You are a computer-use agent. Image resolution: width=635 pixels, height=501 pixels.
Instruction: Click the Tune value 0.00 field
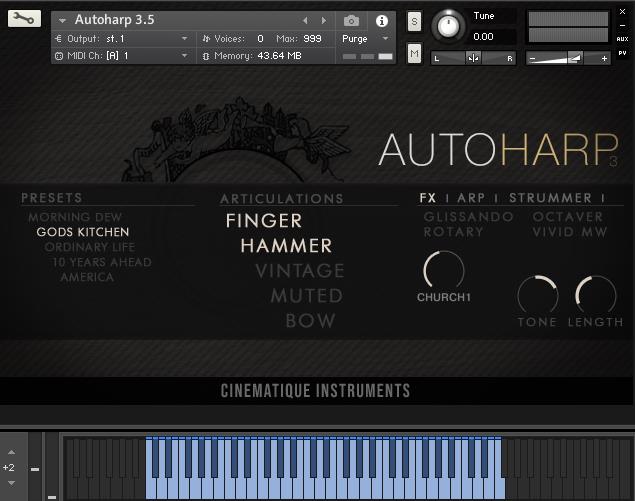484,37
